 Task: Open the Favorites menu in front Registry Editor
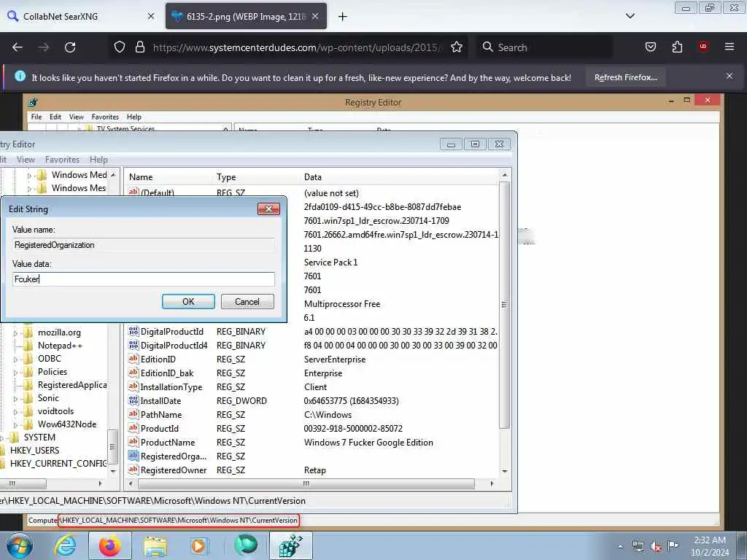coord(63,160)
